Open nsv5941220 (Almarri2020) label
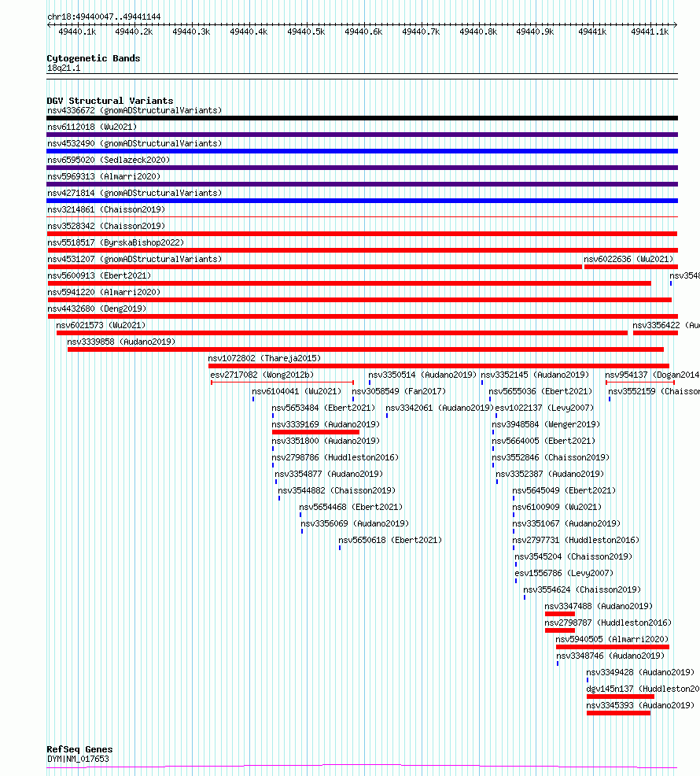Screen dimensions: 700x776 coord(104,293)
